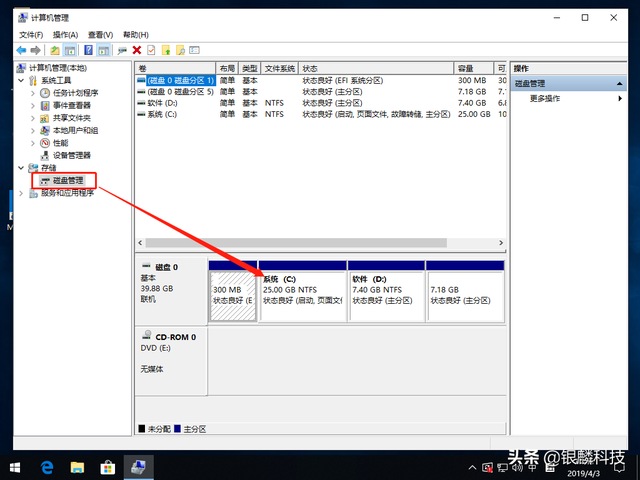Image resolution: width=640 pixels, height=480 pixels.
Task: Collapse the 系统工具 node
Action: 21,80
